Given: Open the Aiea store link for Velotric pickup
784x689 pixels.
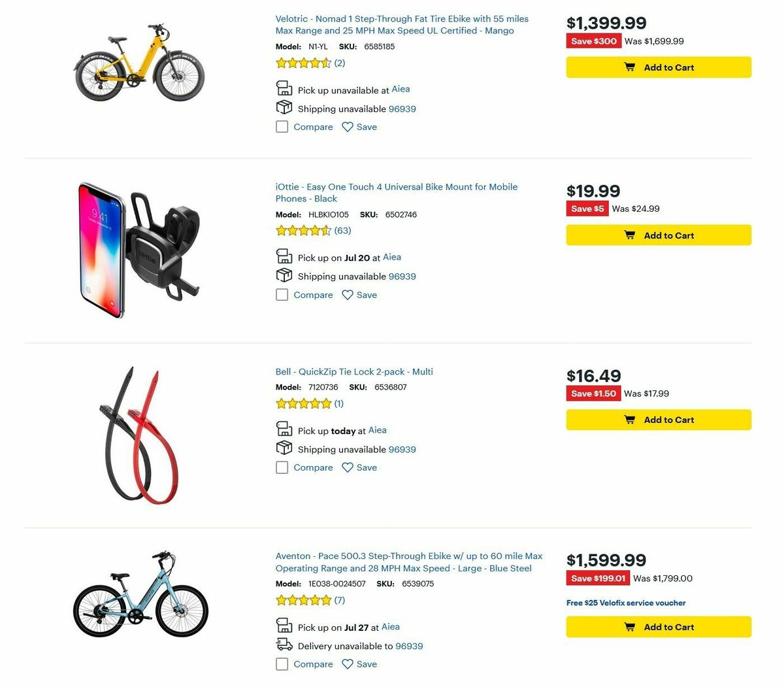Looking at the screenshot, I should (400, 89).
